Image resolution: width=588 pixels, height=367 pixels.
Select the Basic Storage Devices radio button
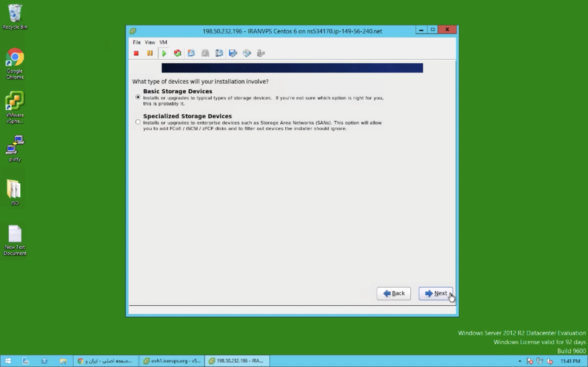[138, 97]
